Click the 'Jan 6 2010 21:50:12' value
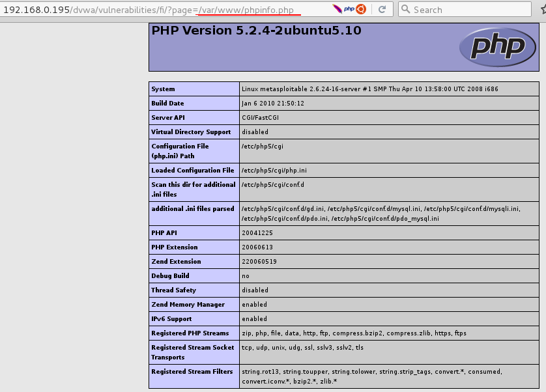This screenshot has height=392, width=546. coord(273,104)
